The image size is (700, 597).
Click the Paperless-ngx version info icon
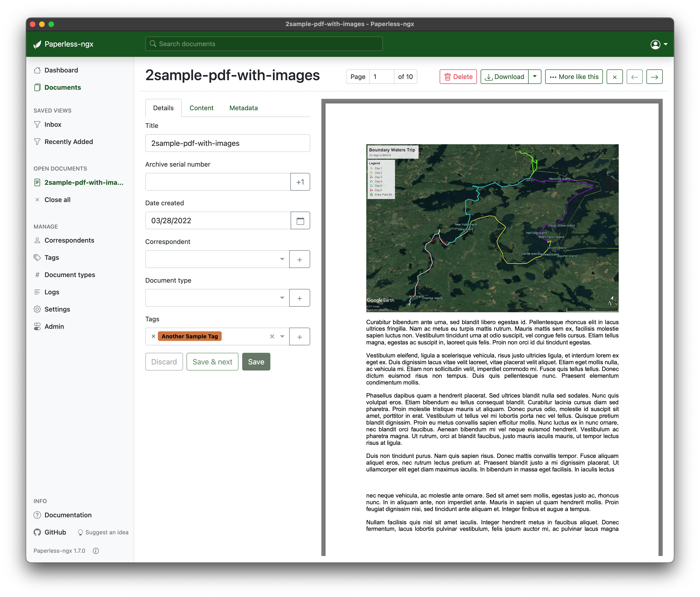[96, 551]
